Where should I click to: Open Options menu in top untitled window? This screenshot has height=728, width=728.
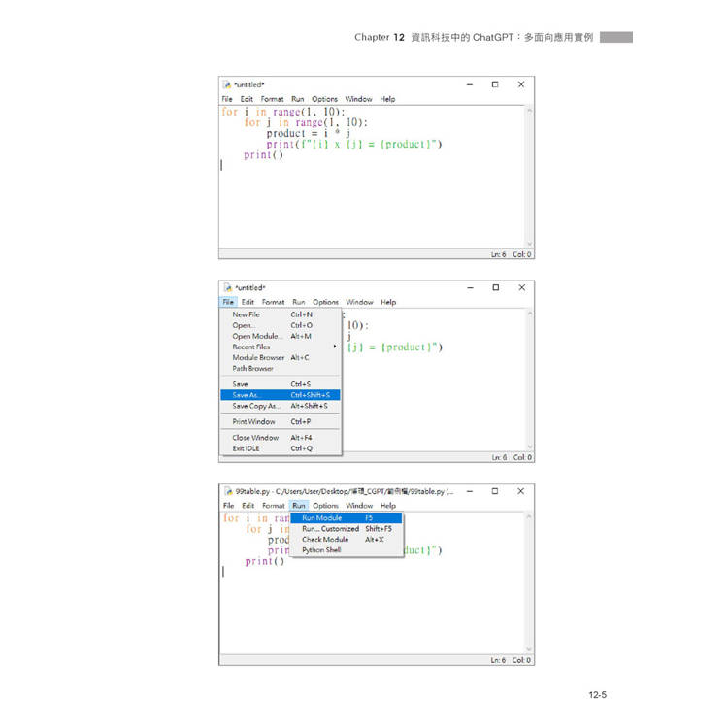324,99
